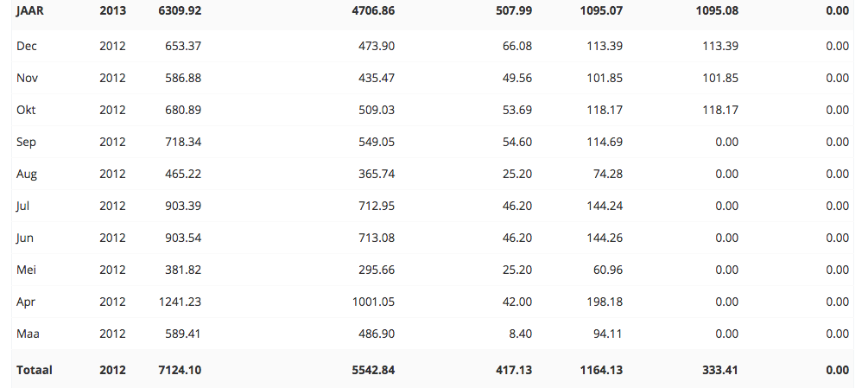
Task: Click the Totaal value 5542.84
Action: (374, 370)
